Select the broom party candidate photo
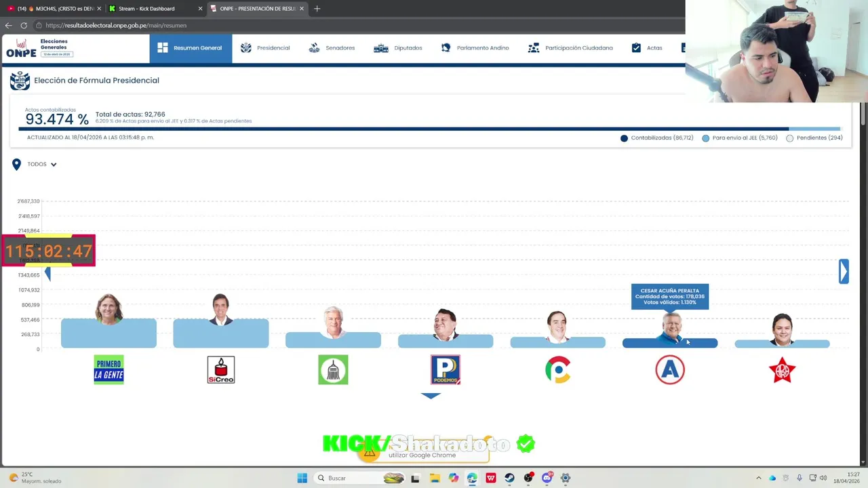The width and height of the screenshot is (868, 488). click(x=333, y=323)
